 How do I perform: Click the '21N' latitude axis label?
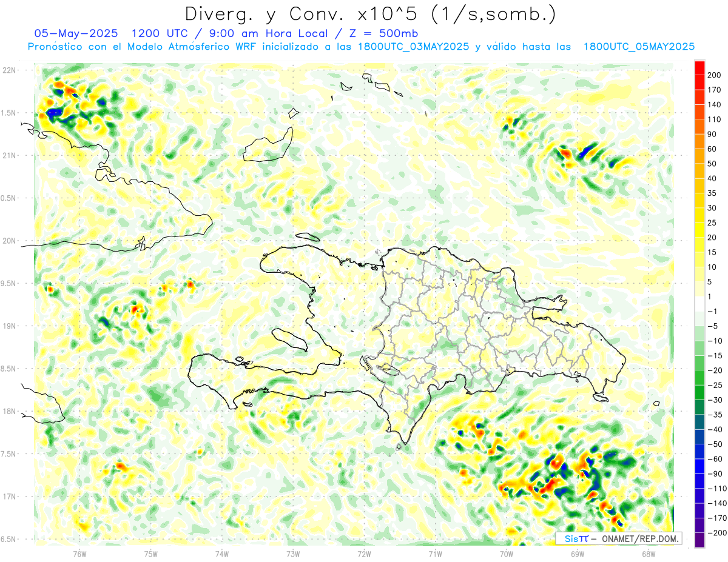(9, 155)
